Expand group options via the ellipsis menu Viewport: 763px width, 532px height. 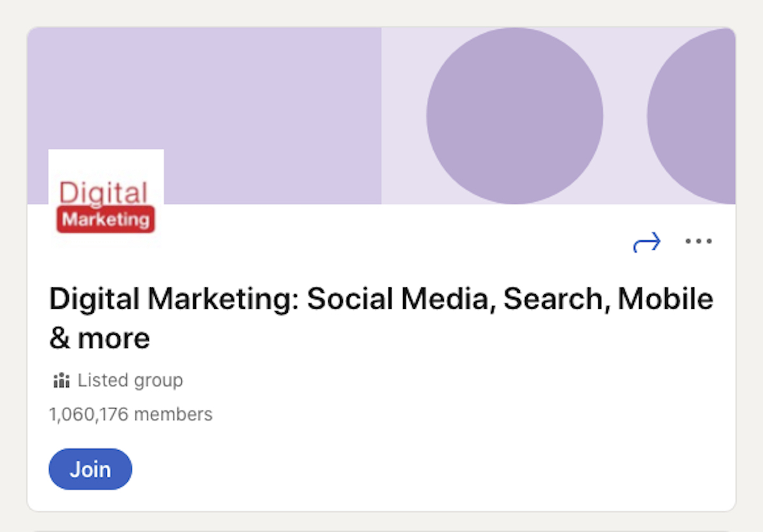point(698,241)
